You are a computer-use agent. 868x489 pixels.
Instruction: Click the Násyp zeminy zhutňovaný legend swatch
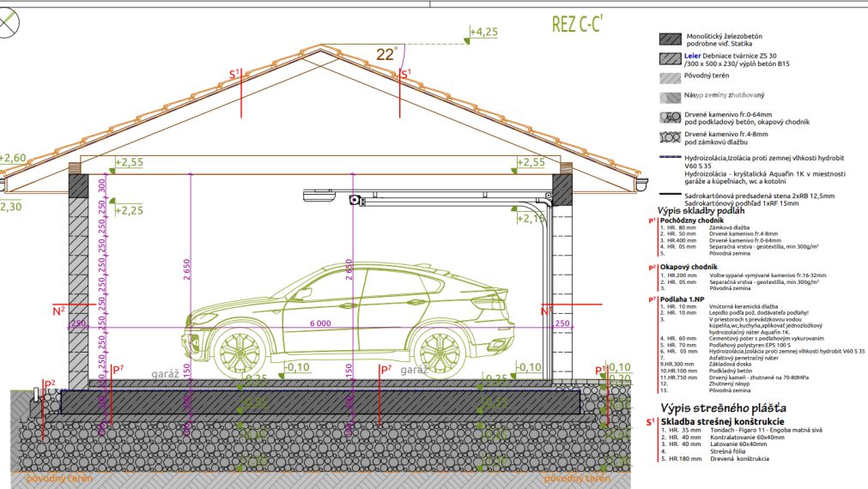click(671, 97)
